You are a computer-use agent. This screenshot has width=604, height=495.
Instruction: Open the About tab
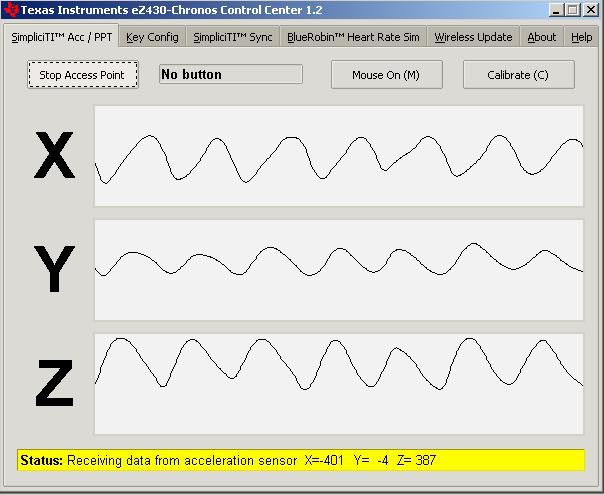[542, 37]
